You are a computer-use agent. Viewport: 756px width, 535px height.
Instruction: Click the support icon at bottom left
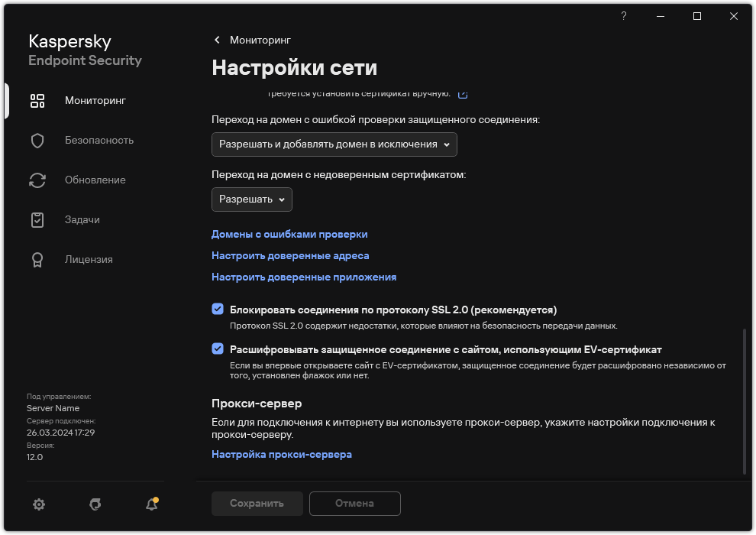coord(95,504)
